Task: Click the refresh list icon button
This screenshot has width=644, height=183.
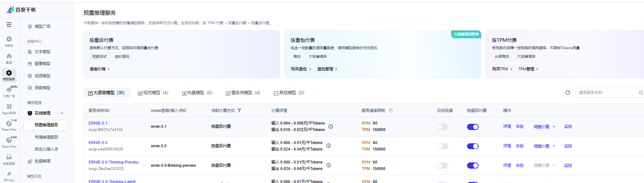Action: (x=567, y=93)
